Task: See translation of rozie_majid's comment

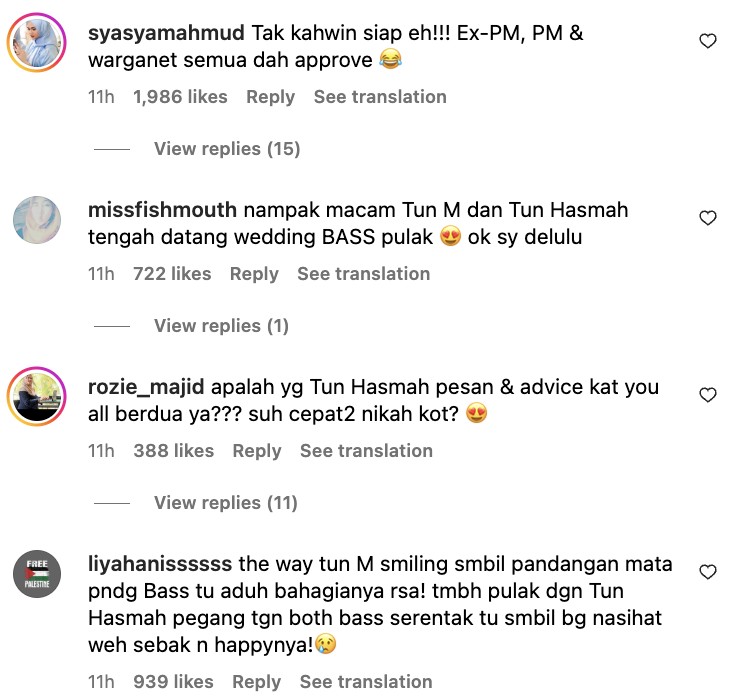Action: (366, 451)
